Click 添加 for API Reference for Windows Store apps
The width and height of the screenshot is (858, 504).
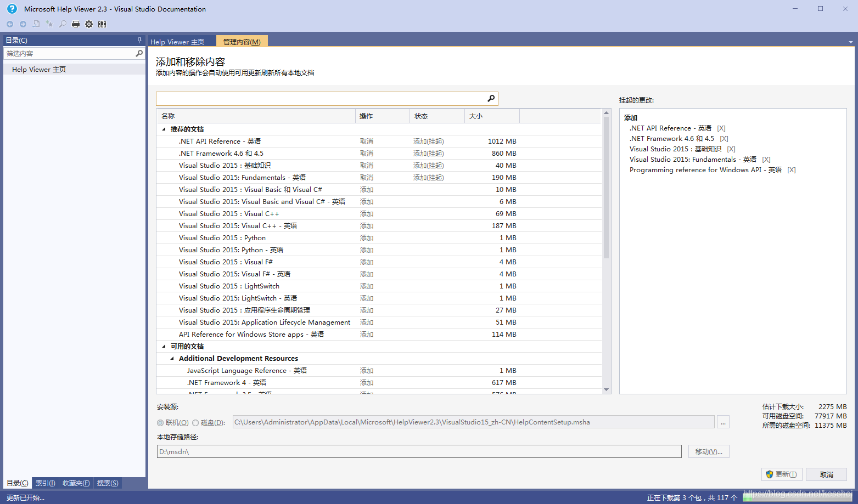pos(367,335)
